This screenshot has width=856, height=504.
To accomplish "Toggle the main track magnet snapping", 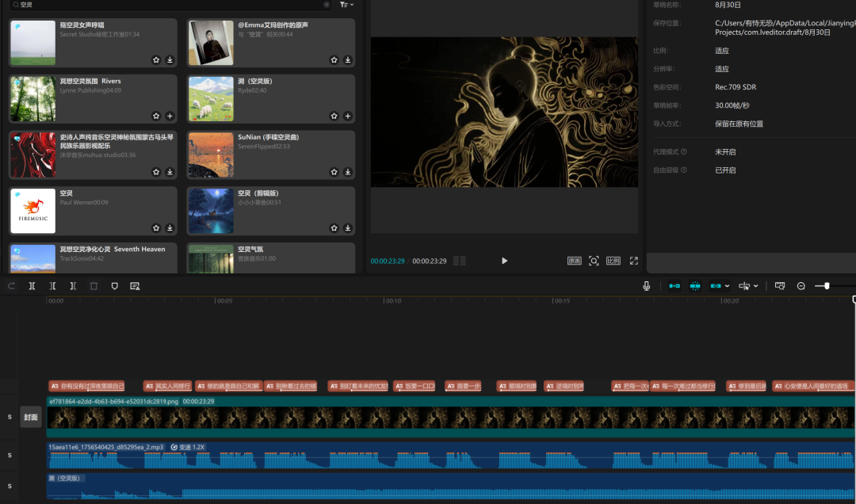I will [674, 286].
